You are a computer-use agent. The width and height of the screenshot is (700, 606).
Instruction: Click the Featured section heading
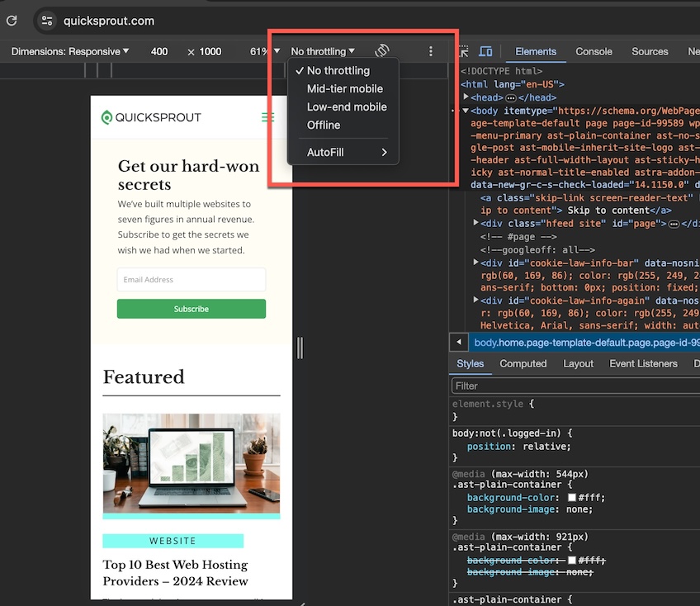point(144,377)
